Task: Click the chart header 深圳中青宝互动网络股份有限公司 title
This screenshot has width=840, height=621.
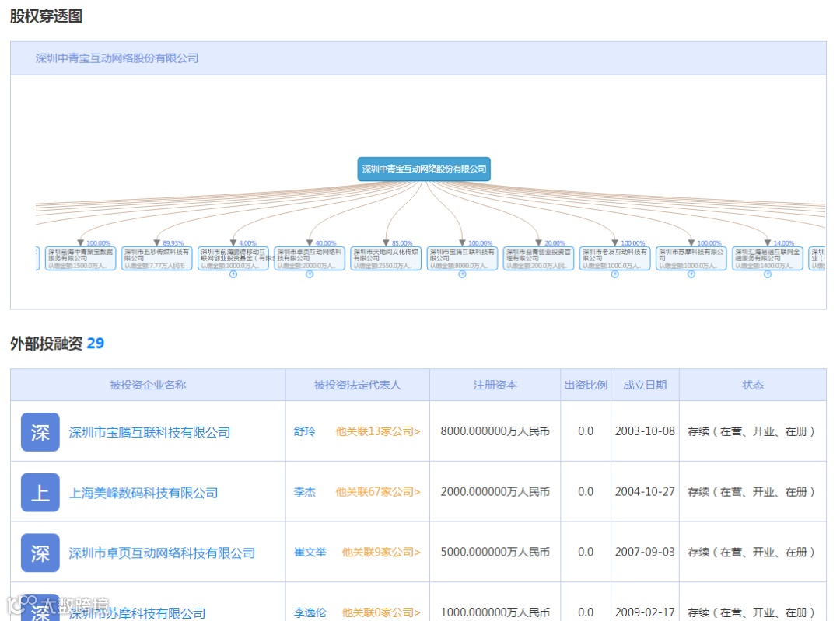Action: (117, 58)
